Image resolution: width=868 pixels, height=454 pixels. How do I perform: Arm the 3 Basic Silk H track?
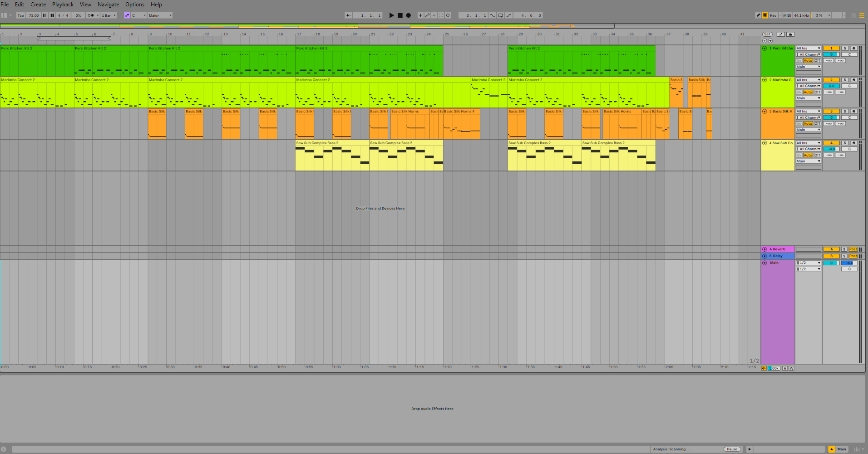tap(853, 111)
